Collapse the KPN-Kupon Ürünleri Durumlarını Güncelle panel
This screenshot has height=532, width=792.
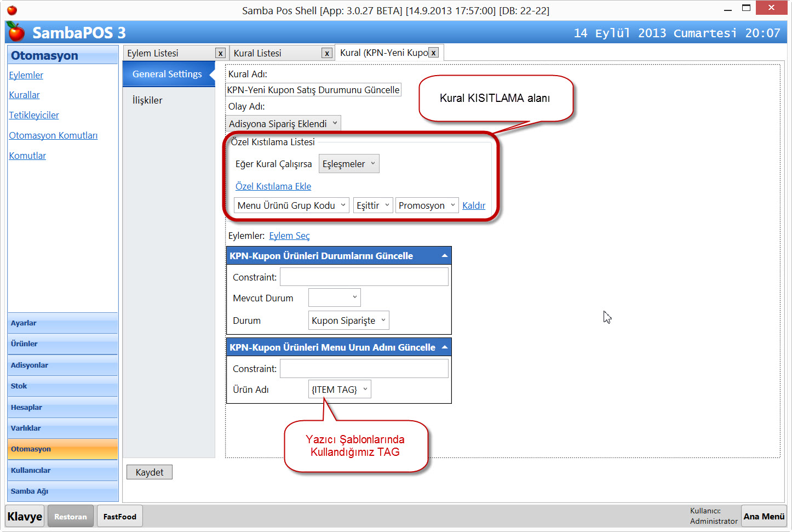[x=445, y=256]
